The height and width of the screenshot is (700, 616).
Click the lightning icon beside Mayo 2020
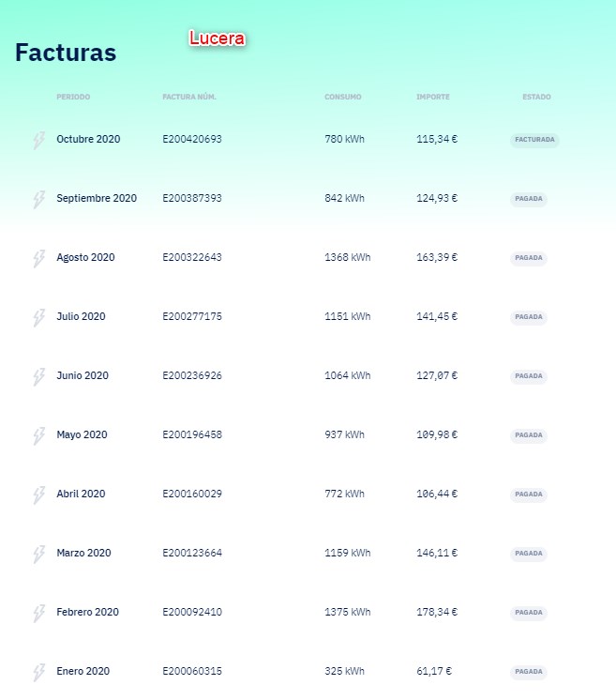[39, 436]
